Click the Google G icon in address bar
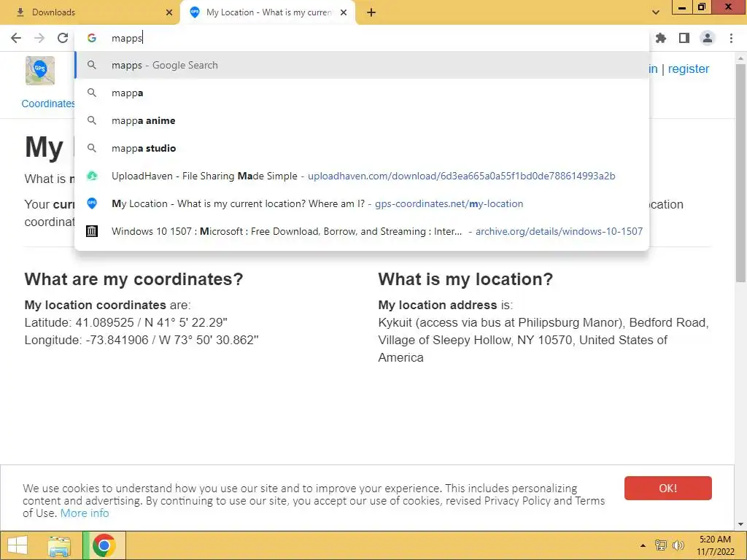This screenshot has width=747, height=560. click(x=92, y=38)
